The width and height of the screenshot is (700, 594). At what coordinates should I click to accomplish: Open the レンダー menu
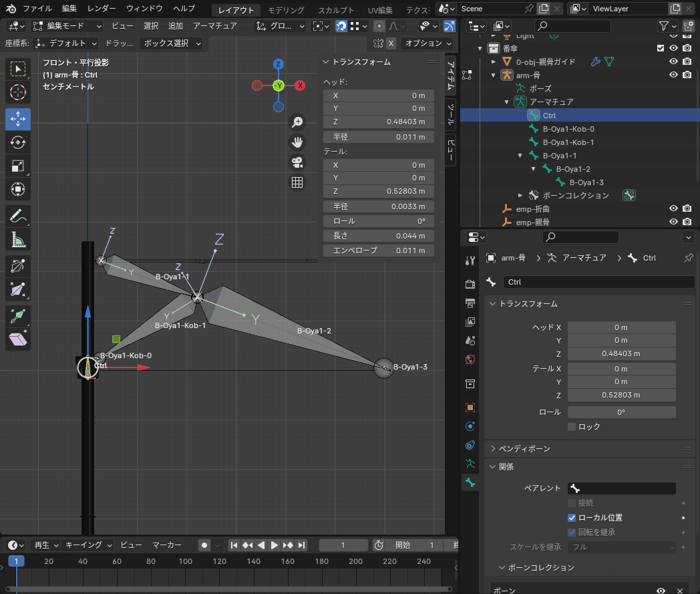(x=101, y=9)
